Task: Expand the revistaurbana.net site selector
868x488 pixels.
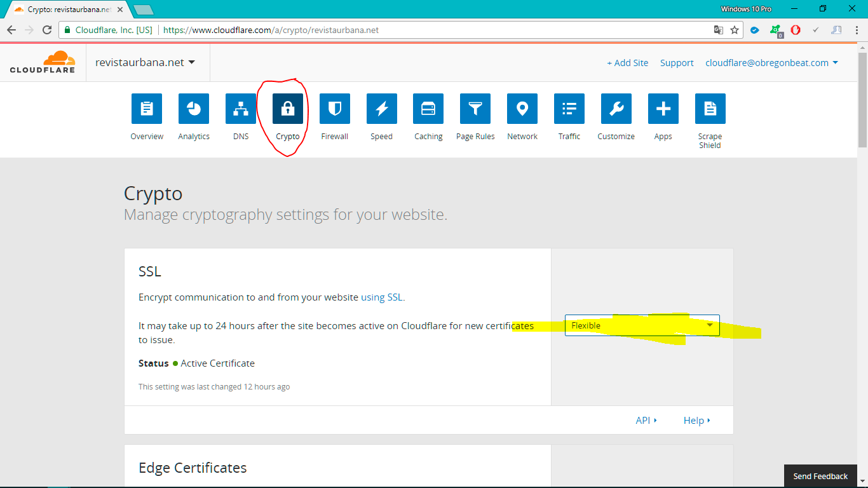Action: (x=146, y=62)
